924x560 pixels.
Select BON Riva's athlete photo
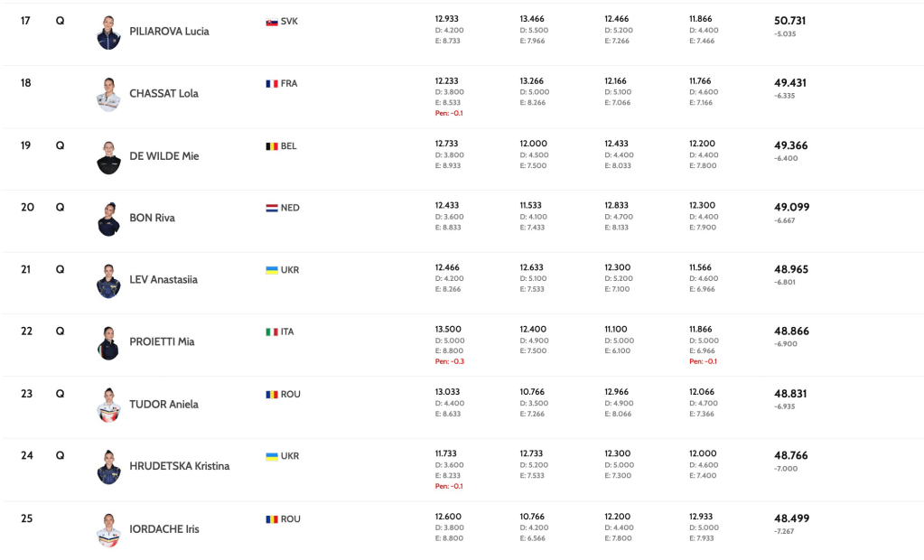108,219
